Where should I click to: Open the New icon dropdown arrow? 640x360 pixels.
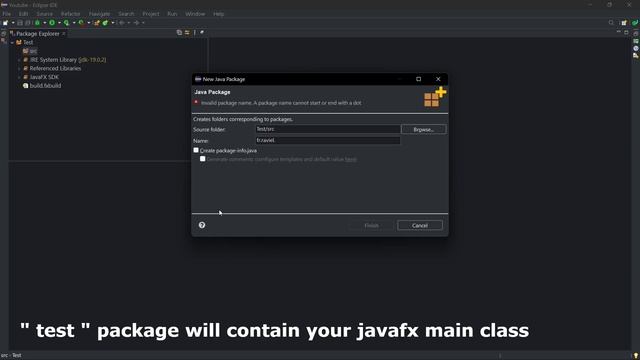pos(13,22)
